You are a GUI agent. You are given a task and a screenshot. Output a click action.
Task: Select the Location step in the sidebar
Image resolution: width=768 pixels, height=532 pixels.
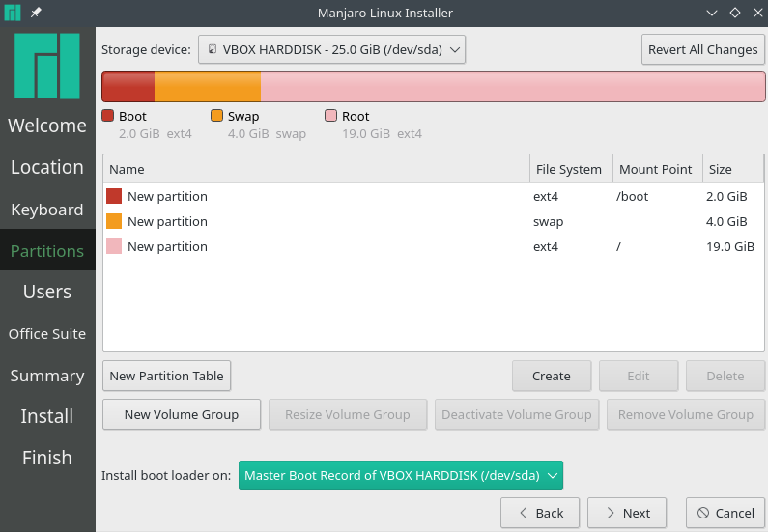click(47, 167)
